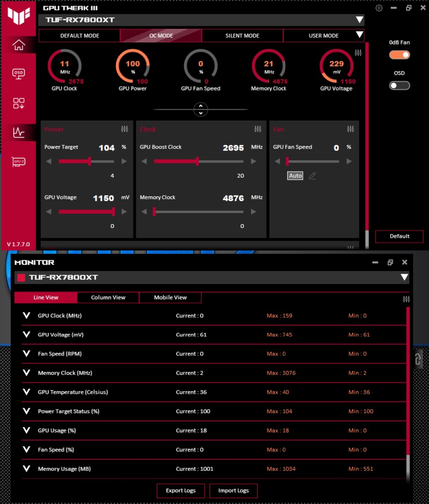429x504 pixels.
Task: Toggle the 0dB Fan switch
Action: coord(399,55)
